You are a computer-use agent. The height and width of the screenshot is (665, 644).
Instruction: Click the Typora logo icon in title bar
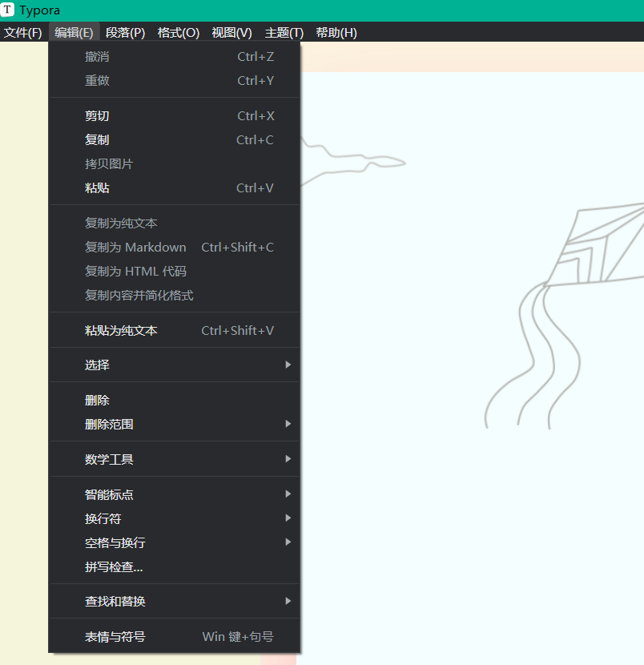click(x=8, y=10)
